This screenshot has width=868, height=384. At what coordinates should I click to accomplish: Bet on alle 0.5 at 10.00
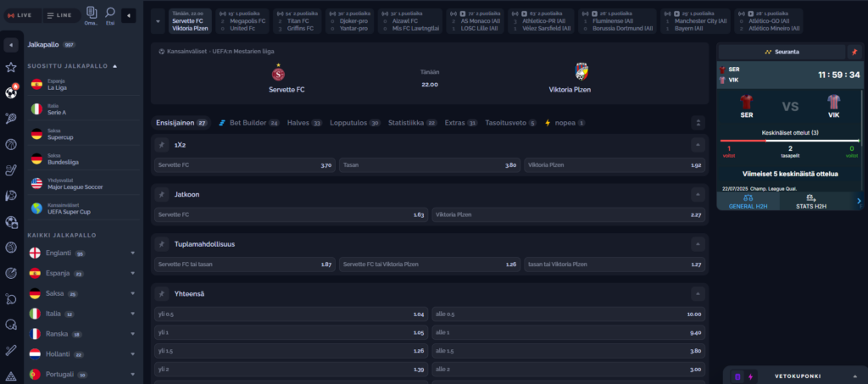point(569,314)
